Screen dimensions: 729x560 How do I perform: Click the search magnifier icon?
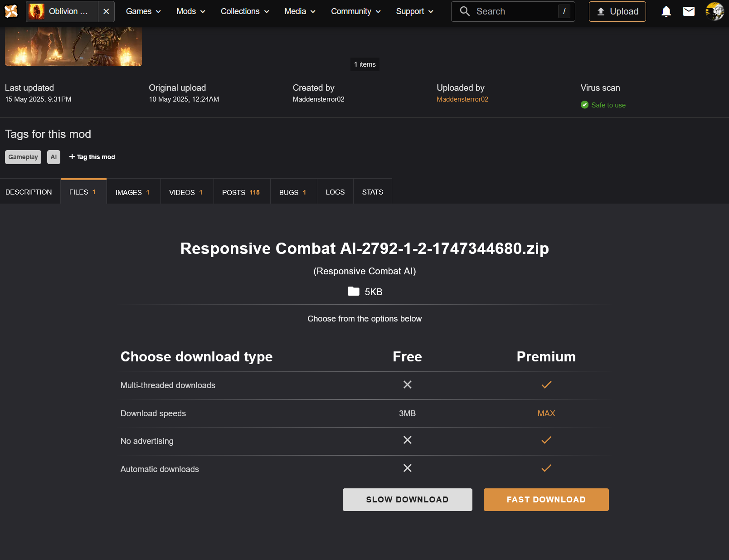tap(465, 11)
